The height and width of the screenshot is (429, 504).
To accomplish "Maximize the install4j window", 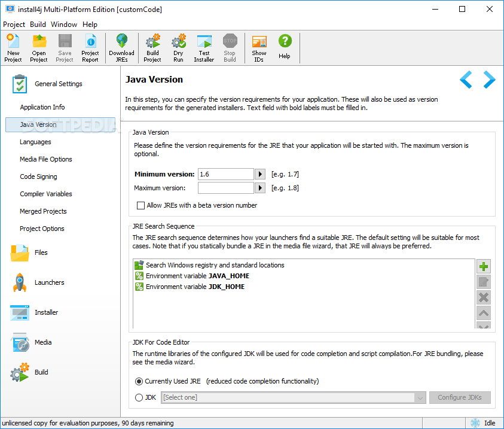I will pos(462,10).
